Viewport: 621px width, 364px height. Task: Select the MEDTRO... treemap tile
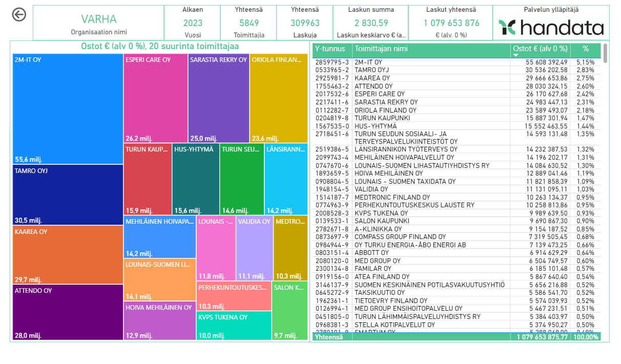[291, 248]
